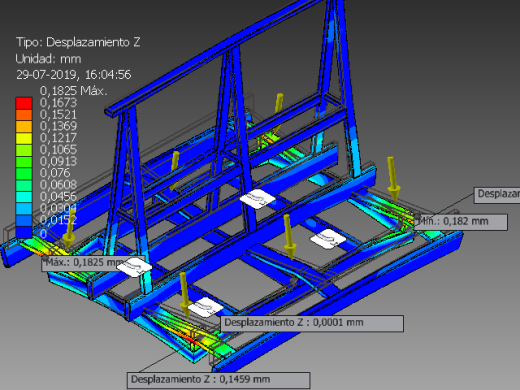Image resolution: width=520 pixels, height=390 pixels.
Task: Select the yellow load arrow above Máx. label
Action: [x=69, y=230]
